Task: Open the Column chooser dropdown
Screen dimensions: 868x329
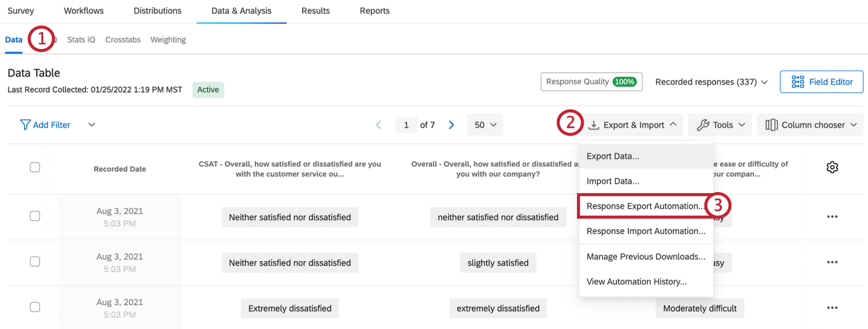Action: pyautogui.click(x=810, y=125)
